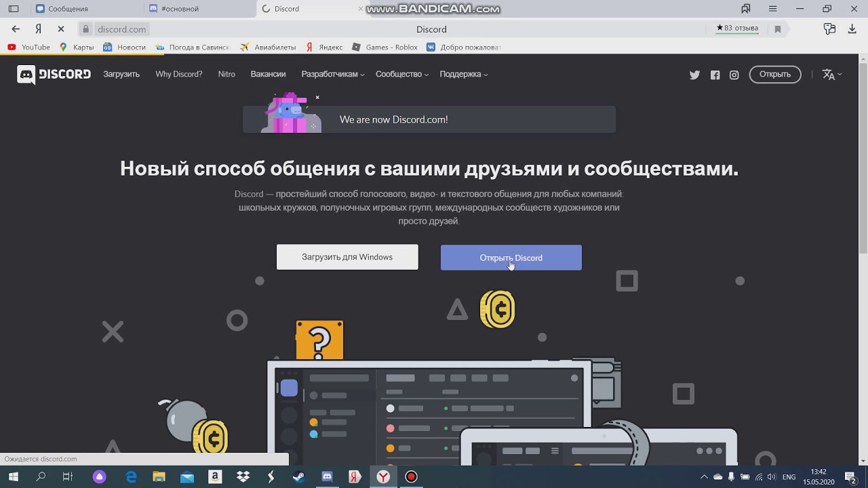Open Games - Roblox bookmark
This screenshot has height=488, width=868.
tap(384, 47)
